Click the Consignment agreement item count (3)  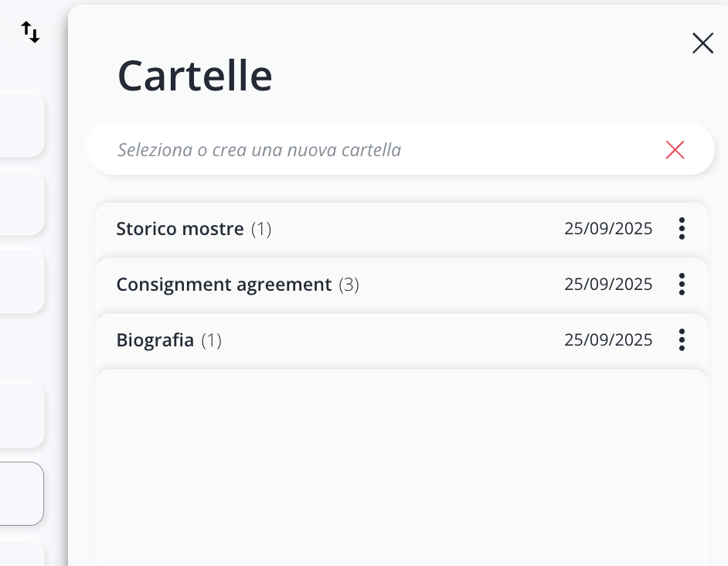click(x=349, y=285)
